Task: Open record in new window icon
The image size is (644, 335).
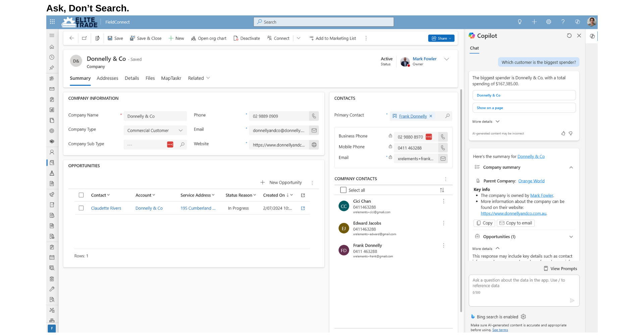Action: (85, 38)
